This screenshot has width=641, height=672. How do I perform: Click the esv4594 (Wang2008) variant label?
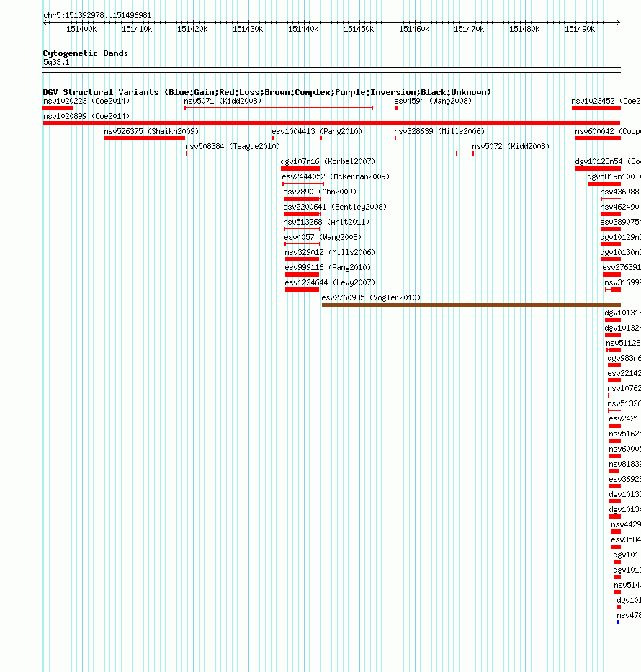433,101
